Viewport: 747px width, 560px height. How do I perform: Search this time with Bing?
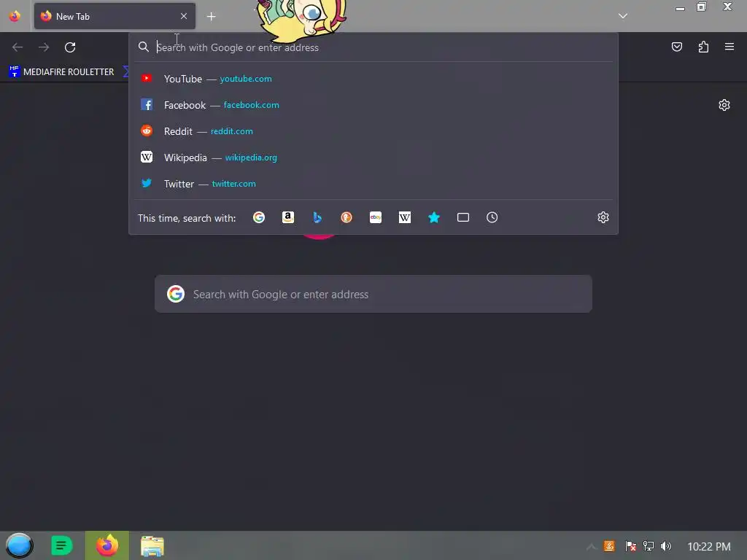tap(317, 217)
